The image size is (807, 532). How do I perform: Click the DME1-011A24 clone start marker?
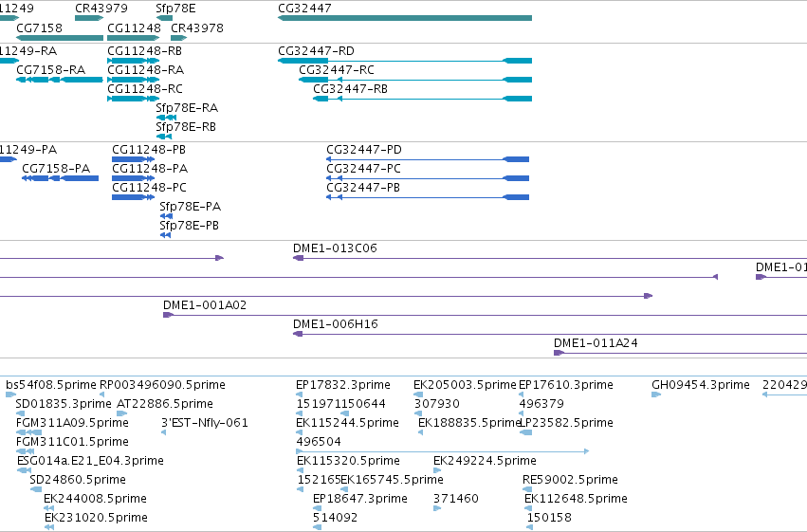click(x=559, y=353)
